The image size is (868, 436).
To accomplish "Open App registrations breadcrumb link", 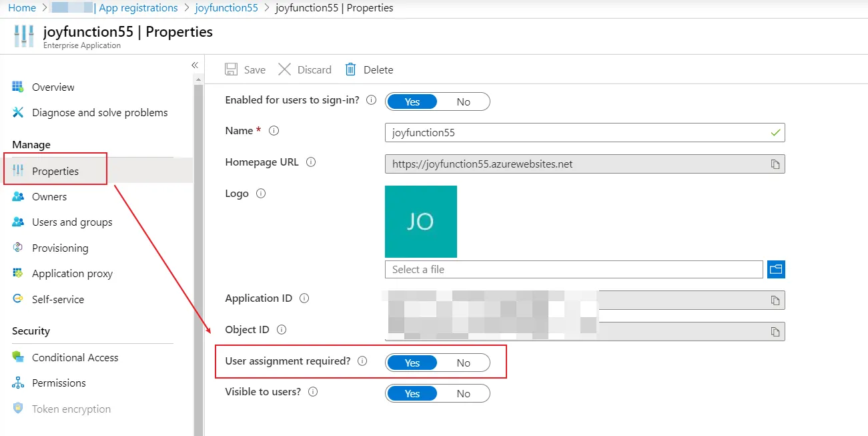I will (x=138, y=8).
